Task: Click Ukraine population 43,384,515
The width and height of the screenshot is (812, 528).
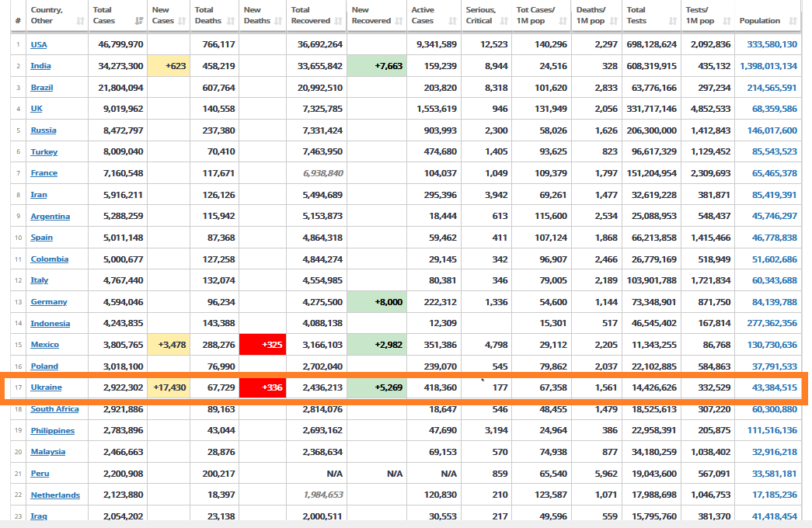Action: [x=775, y=387]
